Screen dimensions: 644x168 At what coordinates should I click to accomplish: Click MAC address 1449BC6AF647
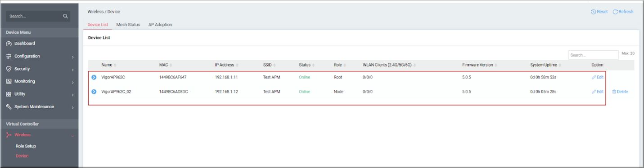coord(173,77)
